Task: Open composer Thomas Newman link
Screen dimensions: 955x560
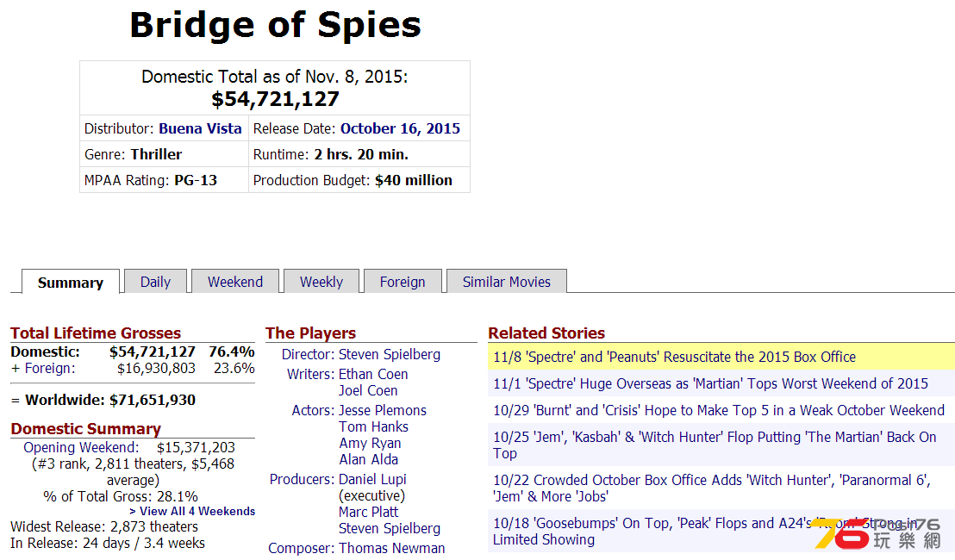Action: click(391, 548)
